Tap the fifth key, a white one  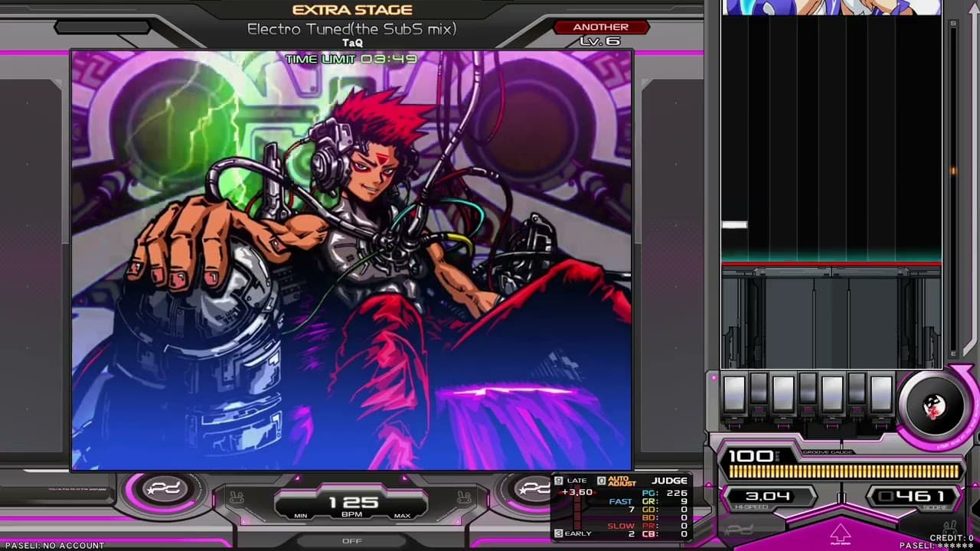click(832, 394)
